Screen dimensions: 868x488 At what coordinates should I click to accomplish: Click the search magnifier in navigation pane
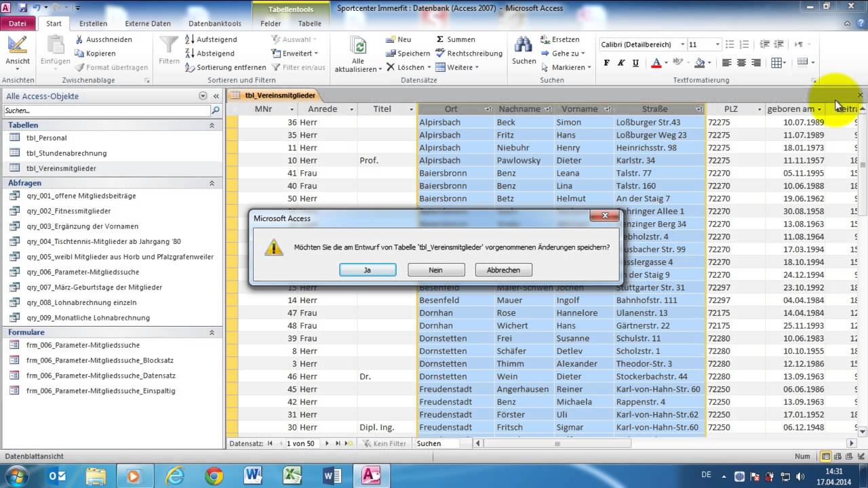tap(216, 110)
